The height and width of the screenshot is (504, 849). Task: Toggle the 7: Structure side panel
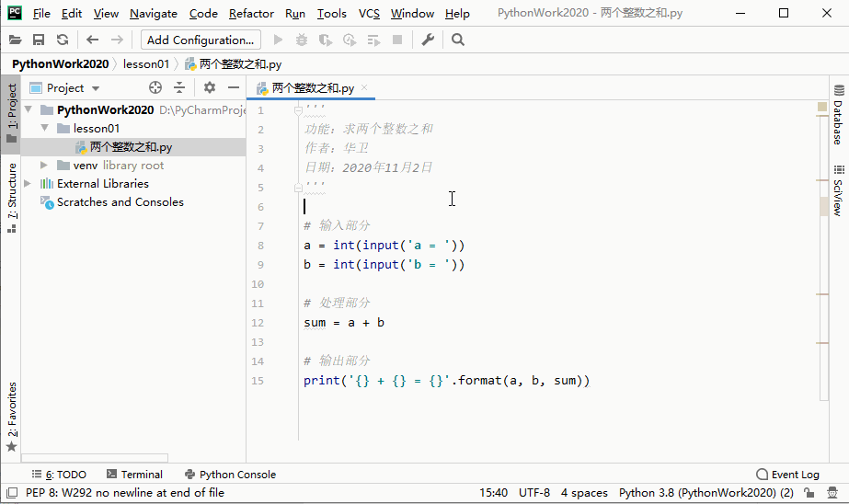[x=11, y=198]
